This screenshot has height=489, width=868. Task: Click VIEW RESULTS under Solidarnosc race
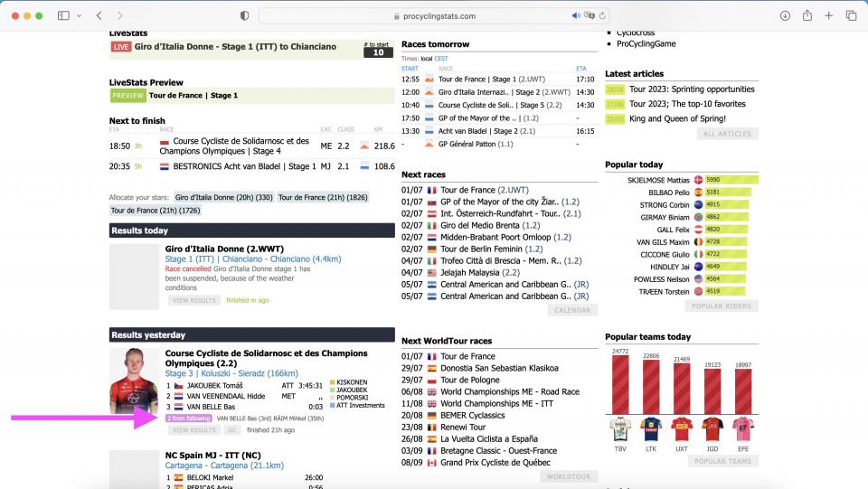pos(193,430)
